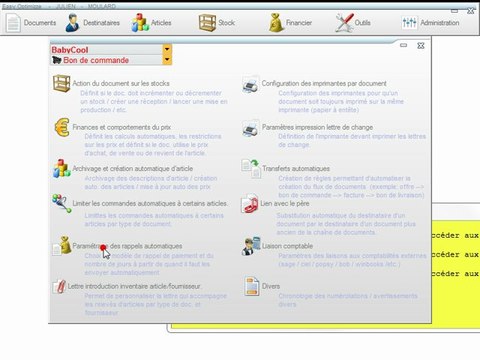This screenshot has width=480, height=360.
Task: Open Archivage et création automatique d'article
Action: point(133,169)
